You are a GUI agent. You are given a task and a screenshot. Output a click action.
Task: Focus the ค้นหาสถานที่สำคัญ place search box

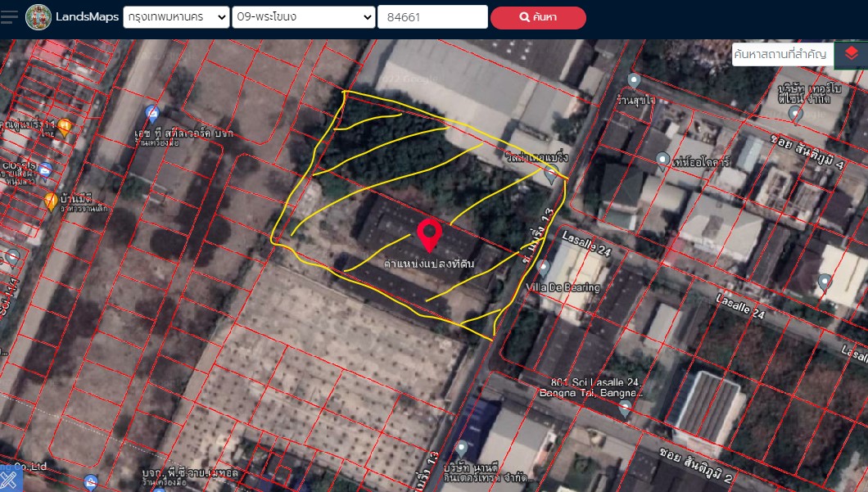[x=782, y=54]
